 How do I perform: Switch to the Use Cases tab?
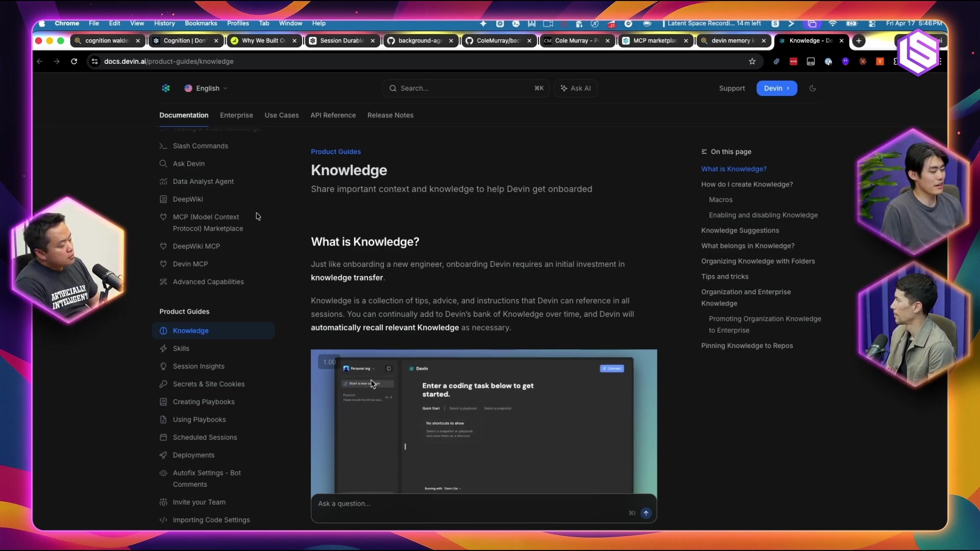(282, 115)
